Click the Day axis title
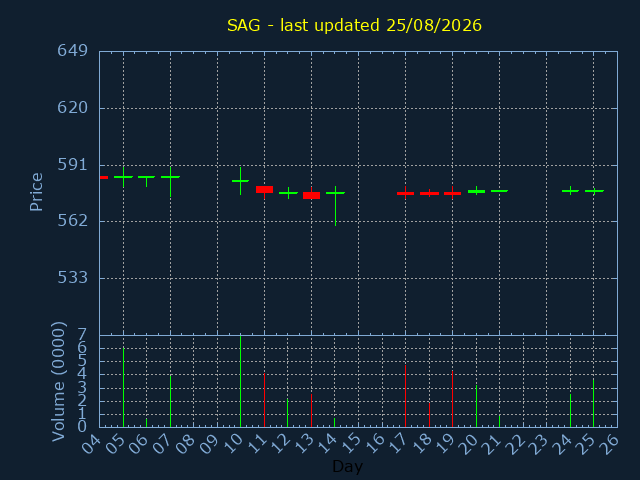 coord(347,466)
